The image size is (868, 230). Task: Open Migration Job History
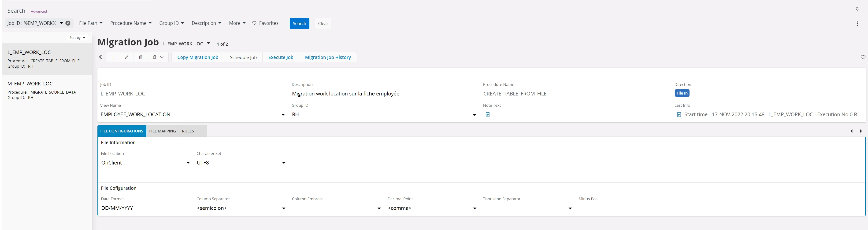328,57
